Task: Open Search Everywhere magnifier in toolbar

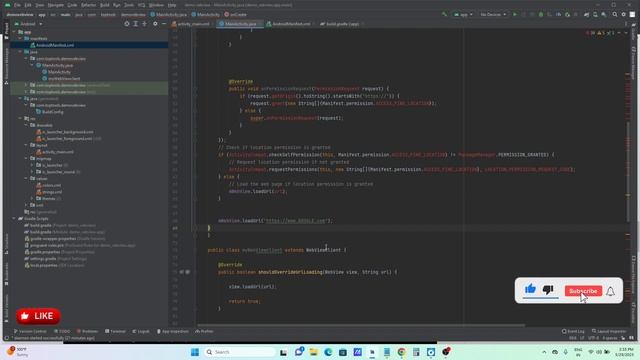Action: click(615, 14)
